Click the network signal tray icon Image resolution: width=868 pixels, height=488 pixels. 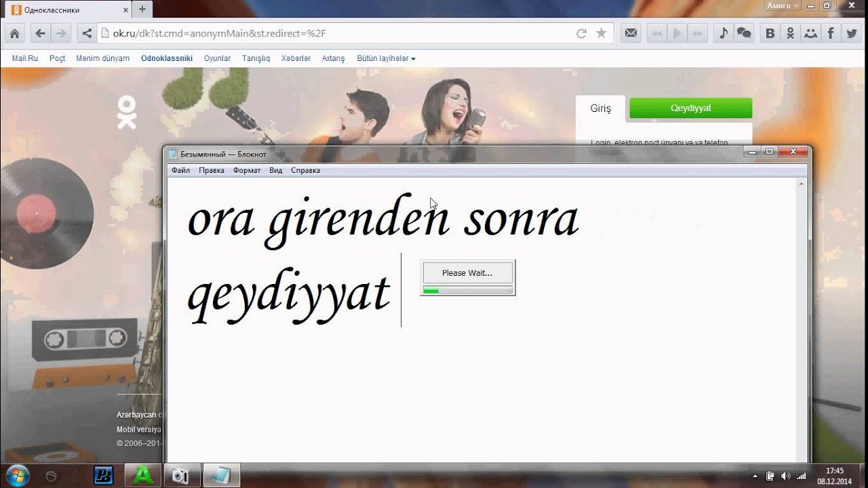[x=802, y=476]
